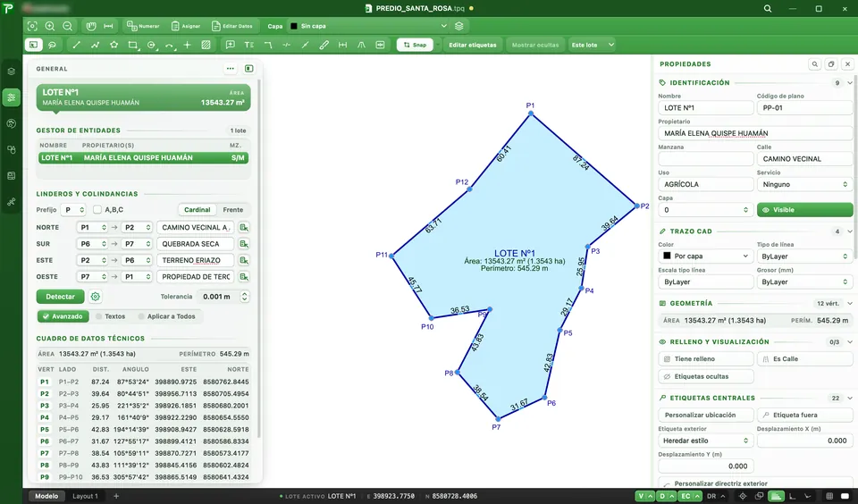Screen dimensions: 858x504
Task: Open the Prefijo P dropdown
Action: [73, 210]
